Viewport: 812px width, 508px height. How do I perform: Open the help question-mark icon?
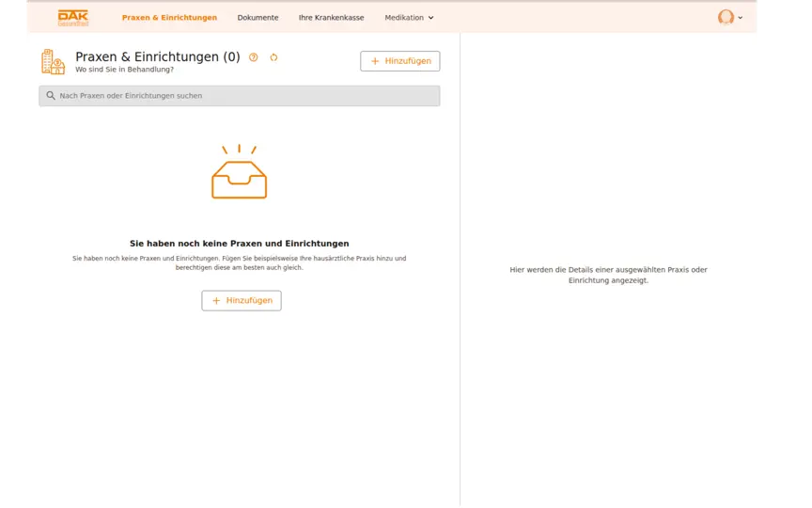coord(253,57)
